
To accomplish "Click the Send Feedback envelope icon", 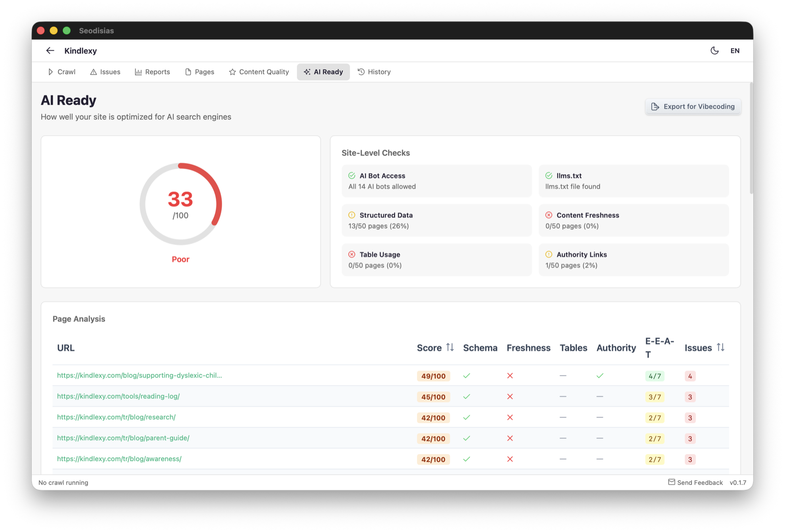I will [x=671, y=482].
